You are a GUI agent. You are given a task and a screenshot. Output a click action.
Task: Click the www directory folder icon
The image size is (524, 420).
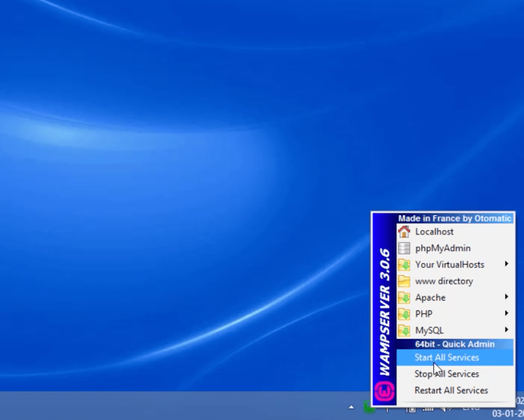[404, 281]
